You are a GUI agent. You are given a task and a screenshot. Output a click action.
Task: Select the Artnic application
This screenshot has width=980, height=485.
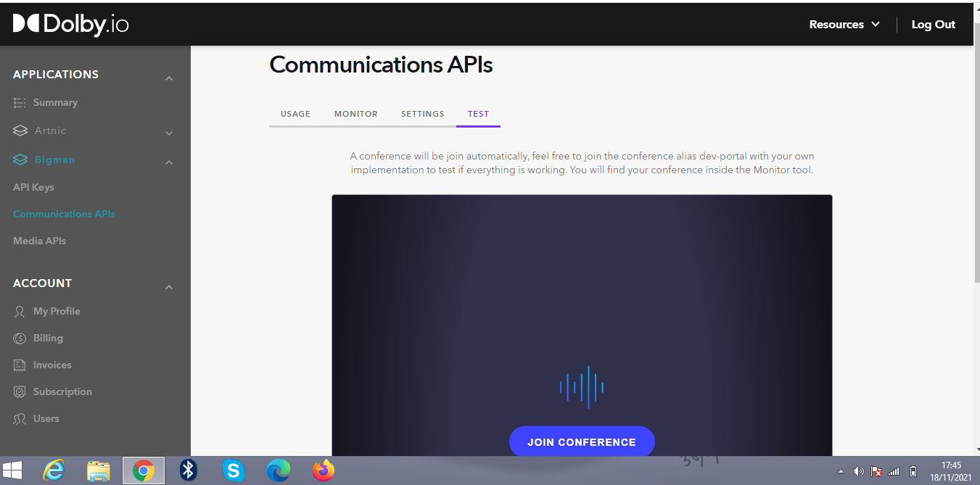50,130
